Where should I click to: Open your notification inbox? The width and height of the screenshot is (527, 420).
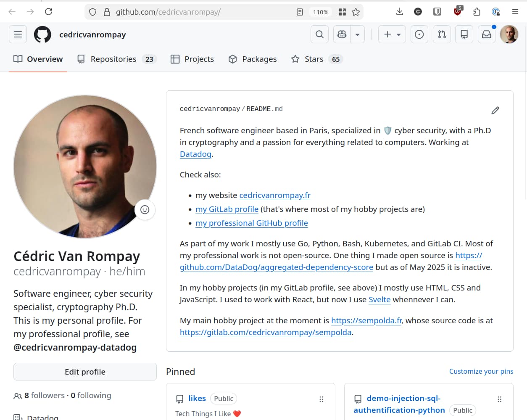click(486, 34)
